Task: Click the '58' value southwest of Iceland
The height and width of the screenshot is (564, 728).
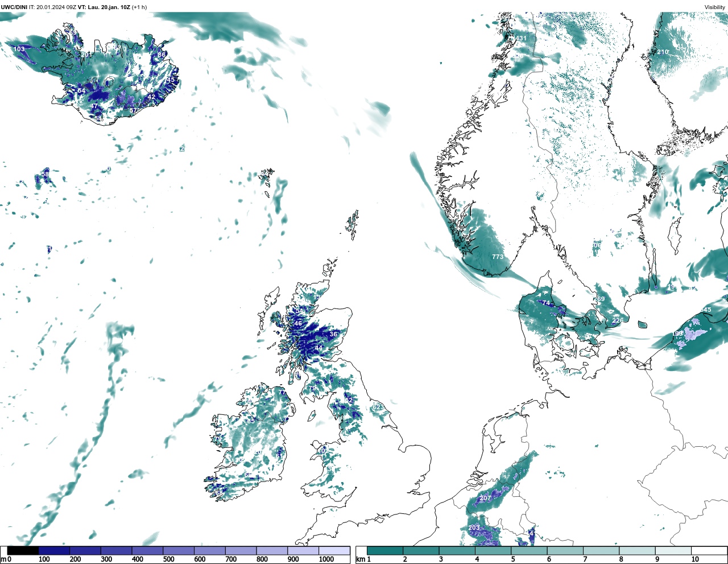Action: 45,174
